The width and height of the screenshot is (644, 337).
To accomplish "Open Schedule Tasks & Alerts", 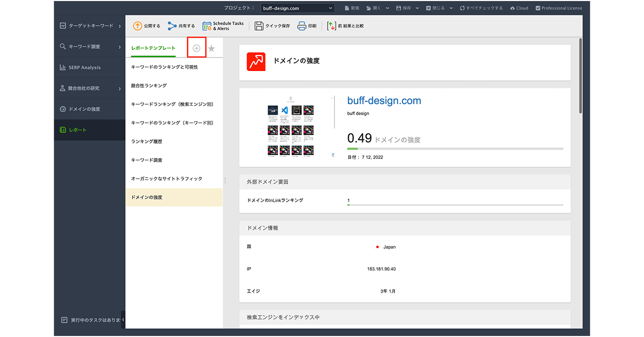I will 207,26.
